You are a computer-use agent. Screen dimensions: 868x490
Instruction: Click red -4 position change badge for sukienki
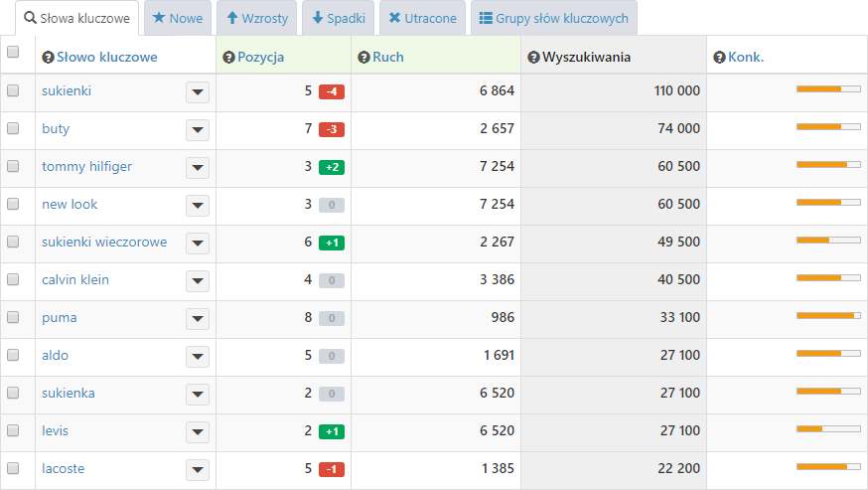tap(331, 91)
